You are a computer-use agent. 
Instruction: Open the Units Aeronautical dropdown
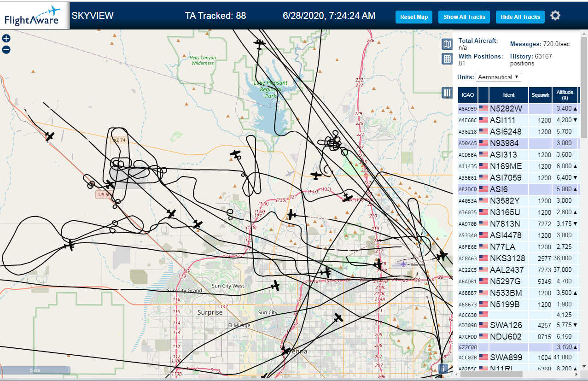point(498,77)
